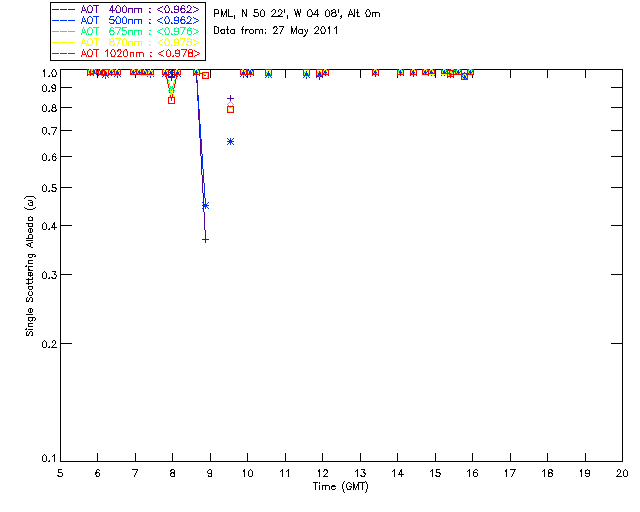Click the 14 hour x-axis label

pos(398,473)
